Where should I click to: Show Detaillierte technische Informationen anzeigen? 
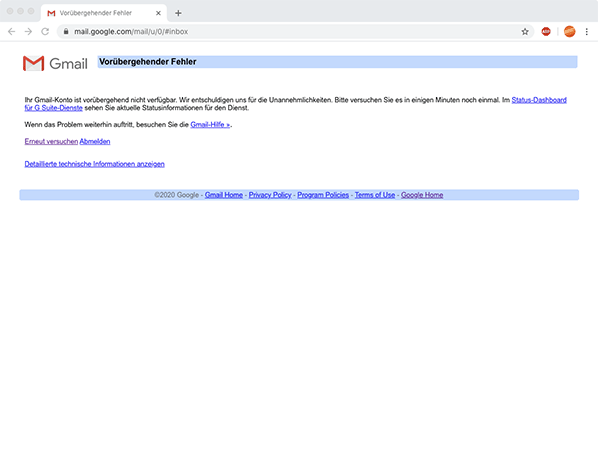[x=95, y=164]
